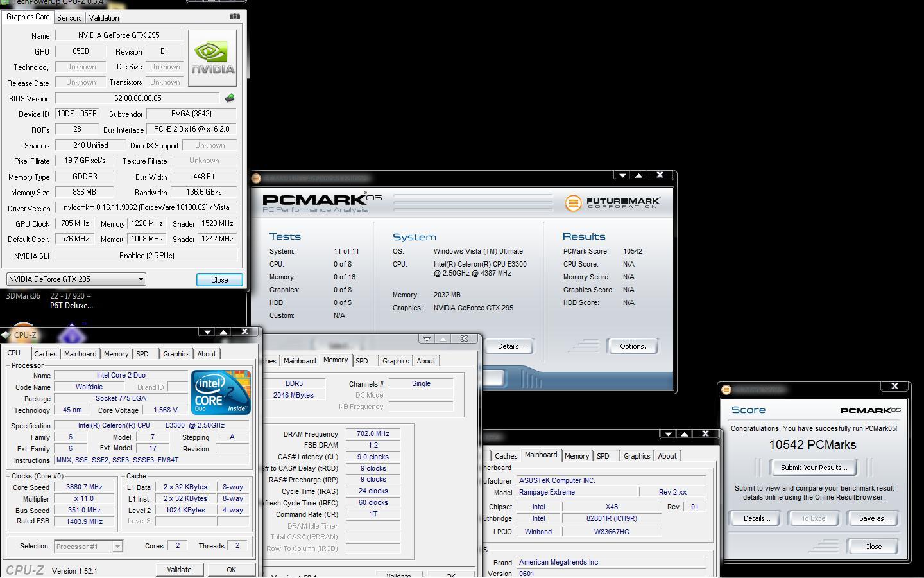
Task: Open About tab in the CPU-Z Memory window
Action: [426, 361]
